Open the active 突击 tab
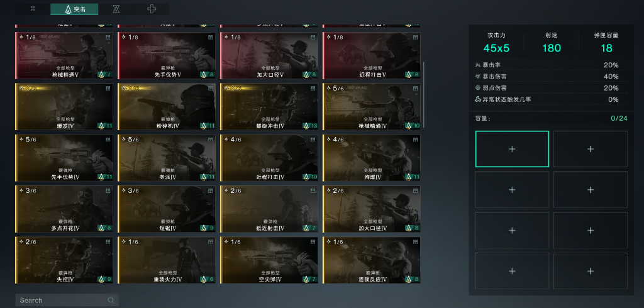Image resolution: width=644 pixels, height=308 pixels. coord(74,9)
